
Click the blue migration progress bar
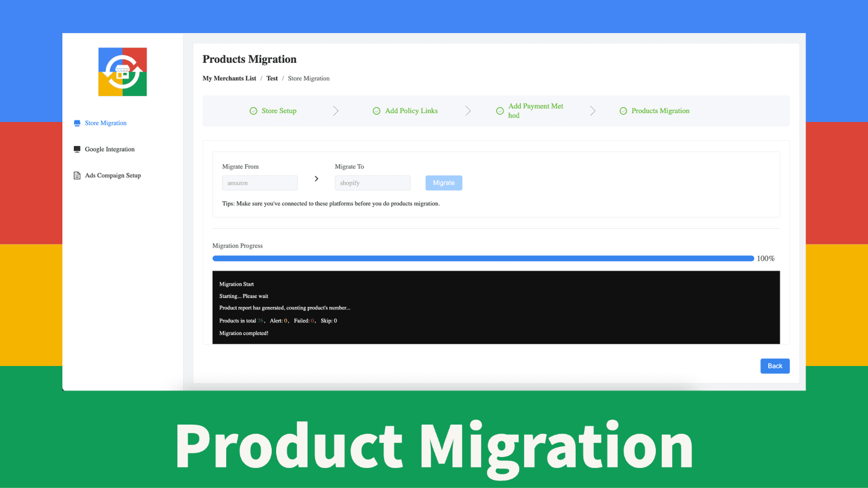tap(482, 258)
